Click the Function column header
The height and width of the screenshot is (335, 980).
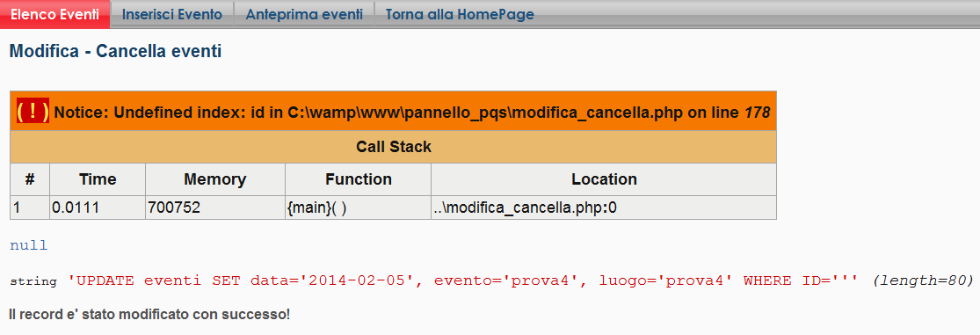(x=358, y=179)
